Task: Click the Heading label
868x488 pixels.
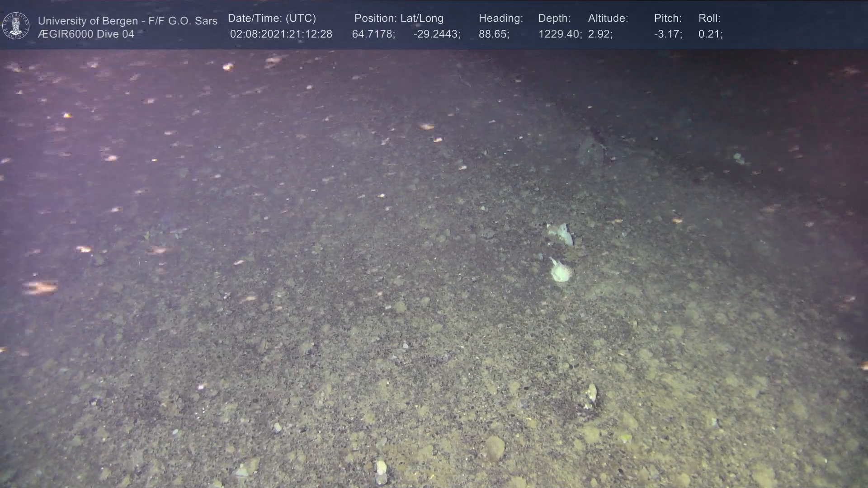Action: [500, 19]
